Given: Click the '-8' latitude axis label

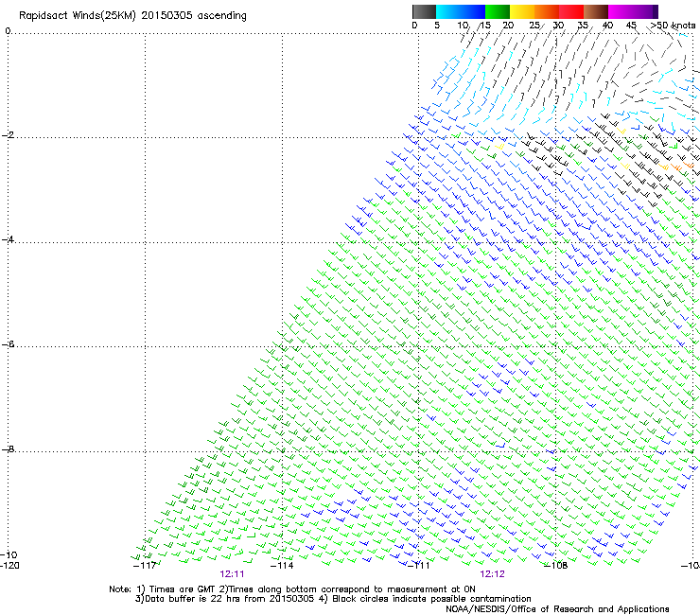Looking at the screenshot, I should [x=9, y=449].
